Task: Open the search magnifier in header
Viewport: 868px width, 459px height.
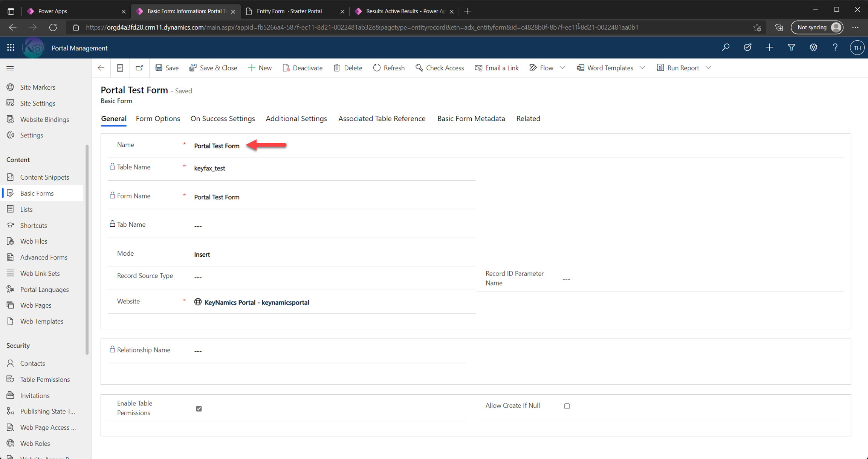Action: point(726,47)
